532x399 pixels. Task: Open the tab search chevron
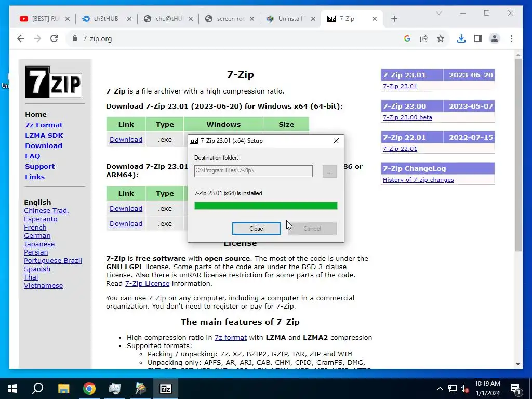click(438, 13)
